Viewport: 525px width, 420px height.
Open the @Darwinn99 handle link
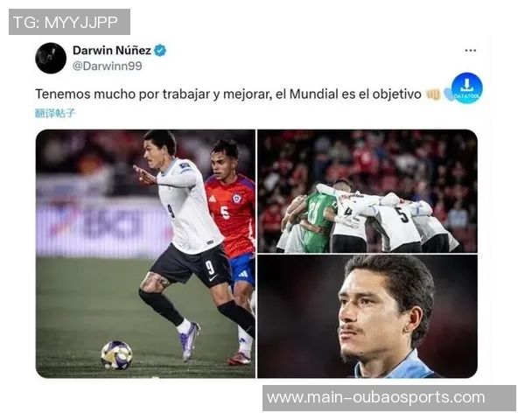[x=107, y=66]
